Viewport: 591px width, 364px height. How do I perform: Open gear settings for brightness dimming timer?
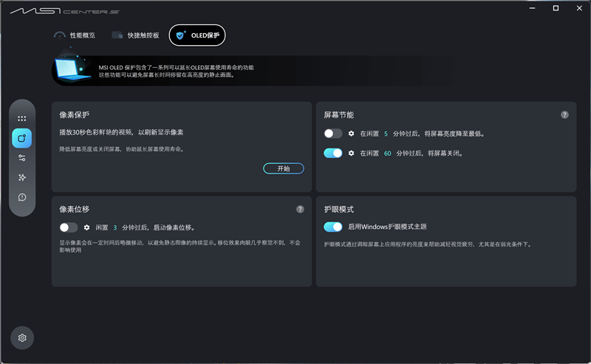[x=352, y=134]
